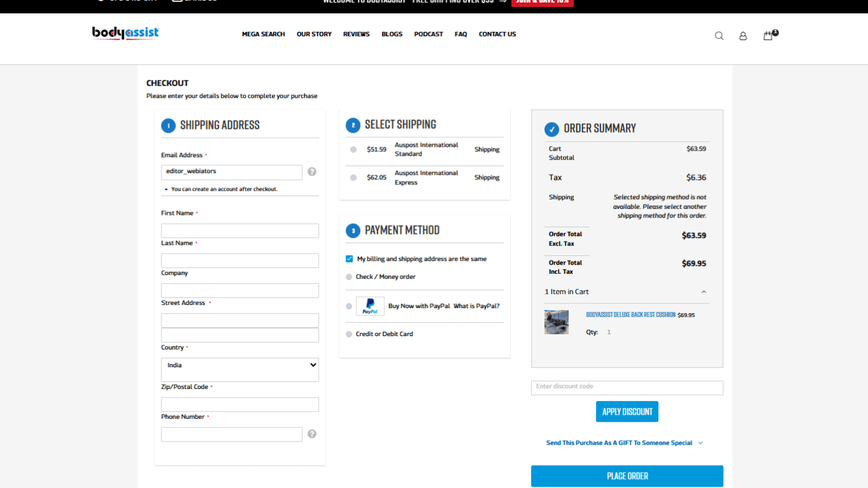Image resolution: width=868 pixels, height=488 pixels.
Task: Open Bodyassist Deluxe Back Rest Cushion link
Action: point(630,315)
